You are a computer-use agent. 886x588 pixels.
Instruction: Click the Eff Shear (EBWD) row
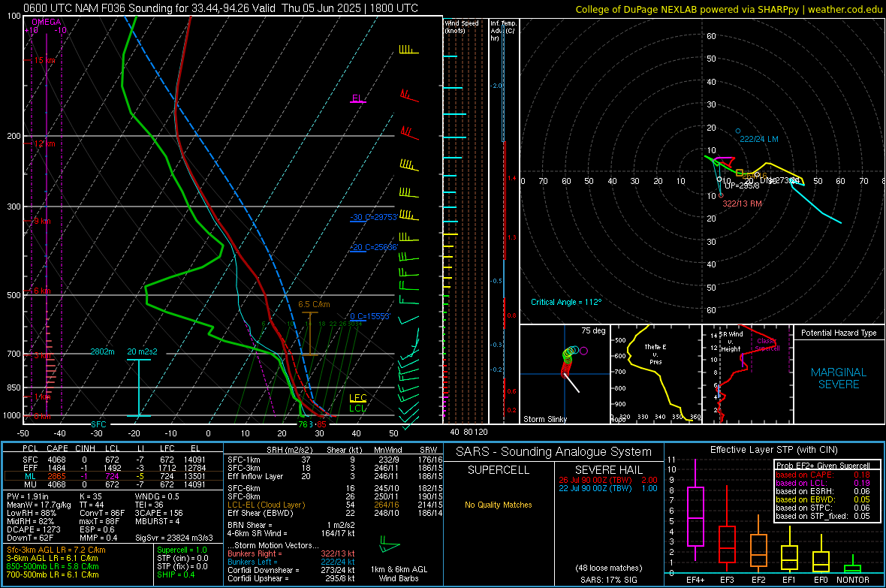click(x=333, y=514)
